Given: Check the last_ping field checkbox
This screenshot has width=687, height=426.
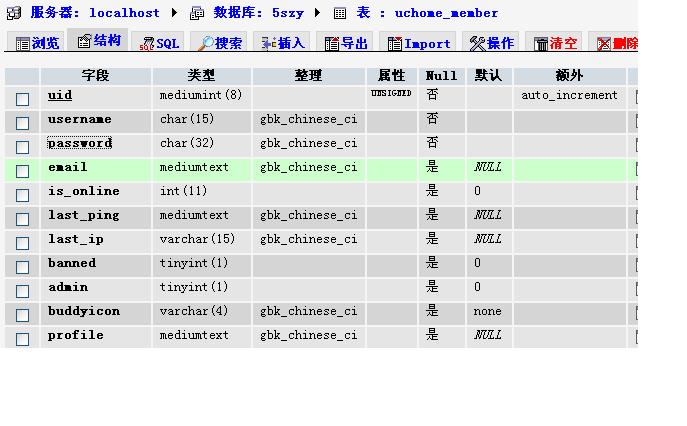Looking at the screenshot, I should [x=22, y=219].
